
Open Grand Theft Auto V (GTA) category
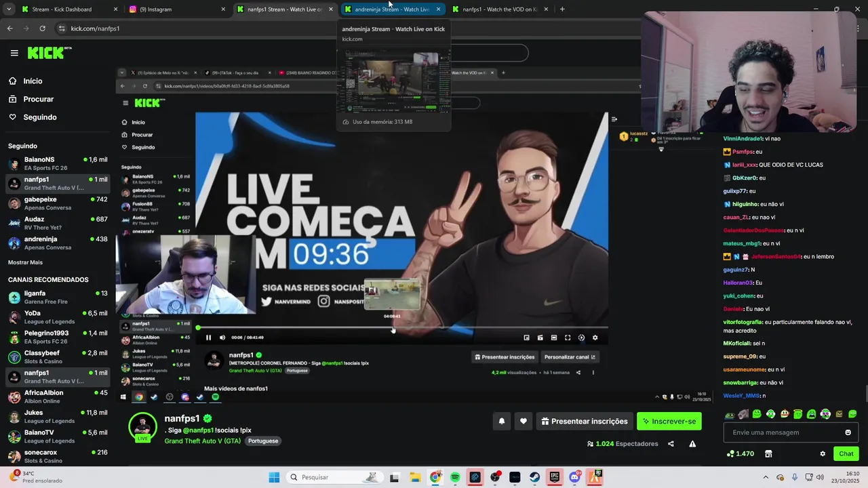tap(203, 441)
